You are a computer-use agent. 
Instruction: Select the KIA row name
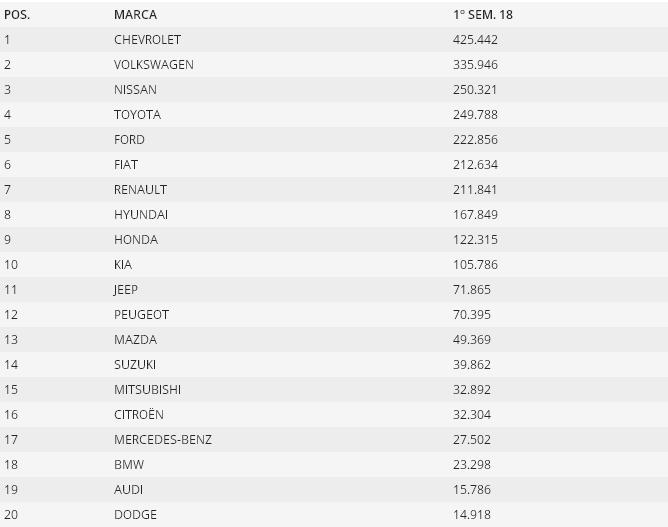tap(123, 265)
